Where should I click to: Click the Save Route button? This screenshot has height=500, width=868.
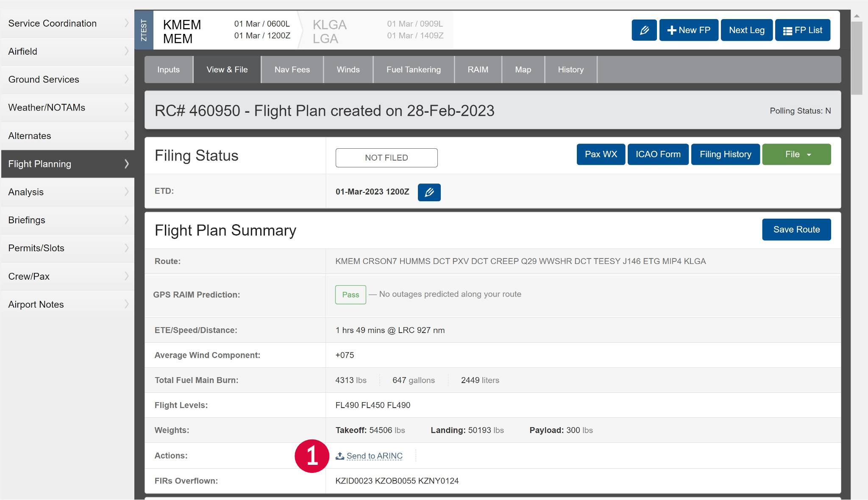coord(796,229)
